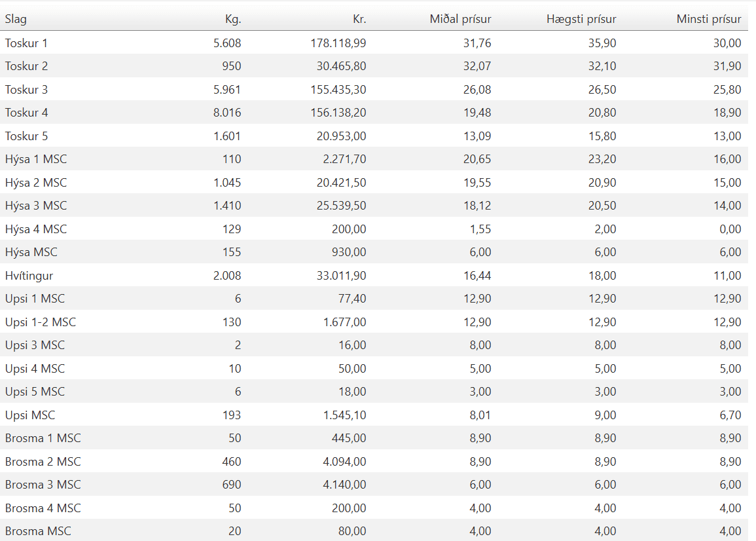Viewport: 756px width, 541px height.
Task: Click the 8.016 Kg. cell
Action: coord(227,113)
